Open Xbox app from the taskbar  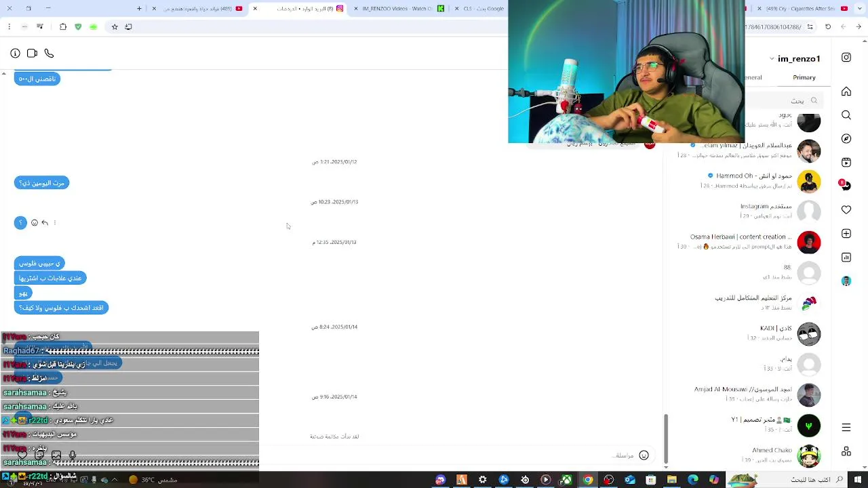(567, 480)
